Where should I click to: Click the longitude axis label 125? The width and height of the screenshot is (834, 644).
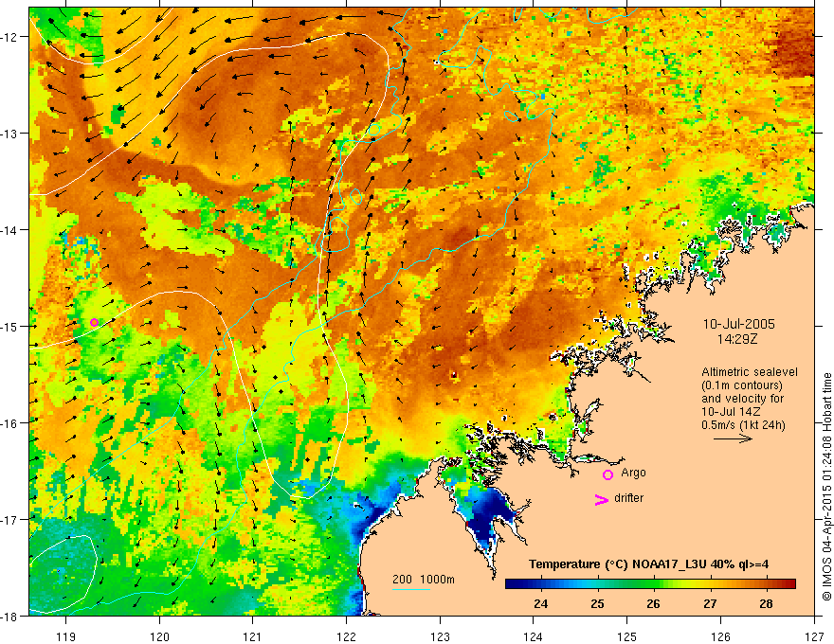coord(626,636)
